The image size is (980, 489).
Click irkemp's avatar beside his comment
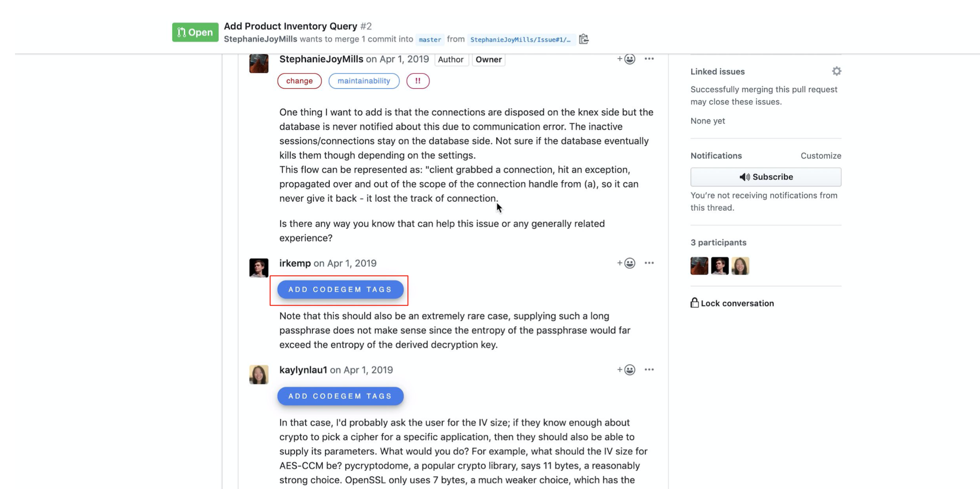pyautogui.click(x=259, y=267)
